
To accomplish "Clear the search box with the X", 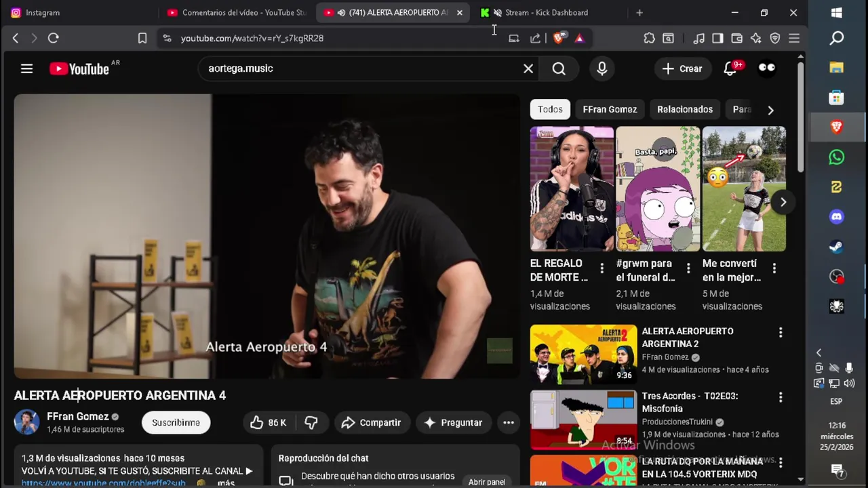I will coord(528,68).
